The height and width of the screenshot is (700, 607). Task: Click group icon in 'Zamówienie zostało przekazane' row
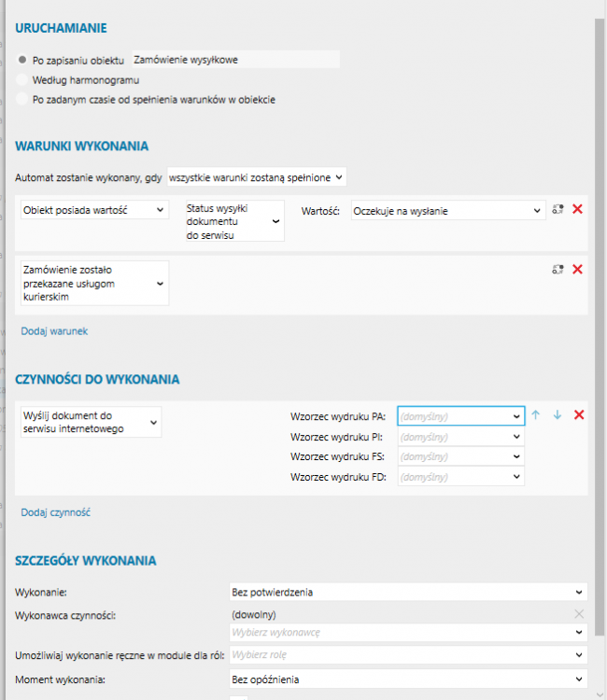(x=558, y=269)
